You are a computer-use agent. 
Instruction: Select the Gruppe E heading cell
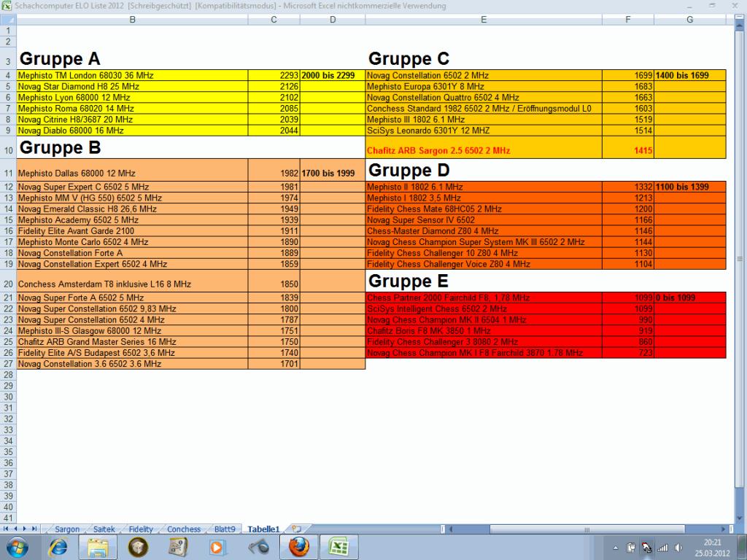coord(484,281)
